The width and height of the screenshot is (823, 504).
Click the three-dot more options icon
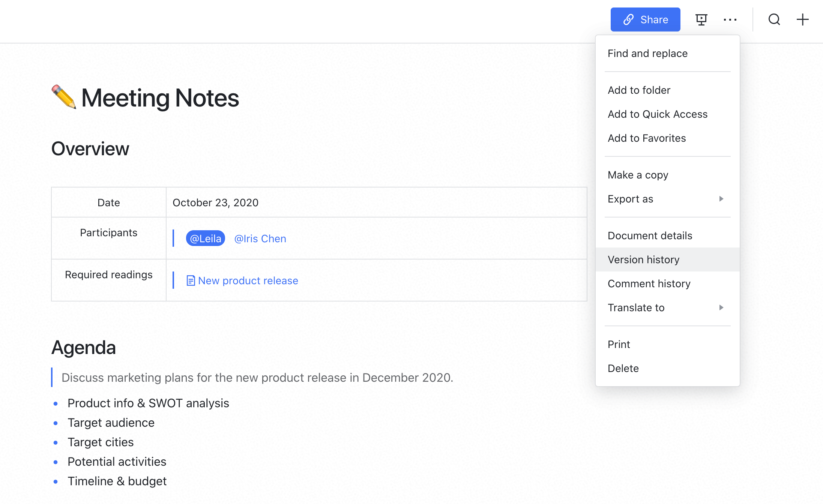pos(730,19)
